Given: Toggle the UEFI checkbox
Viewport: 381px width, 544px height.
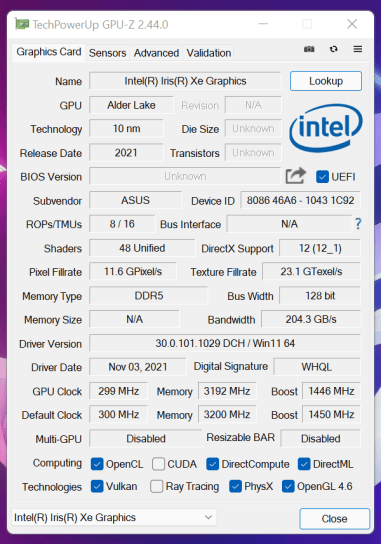Looking at the screenshot, I should coord(322,177).
